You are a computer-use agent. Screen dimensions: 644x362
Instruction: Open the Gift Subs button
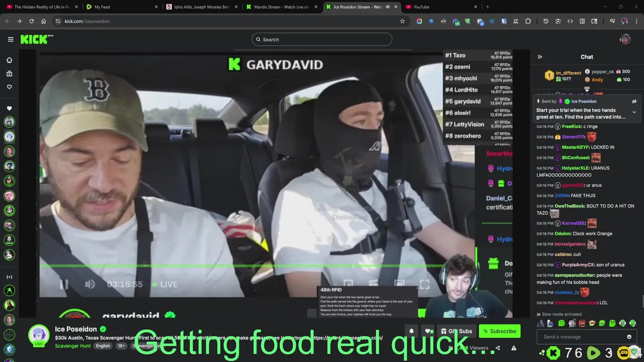(x=456, y=331)
